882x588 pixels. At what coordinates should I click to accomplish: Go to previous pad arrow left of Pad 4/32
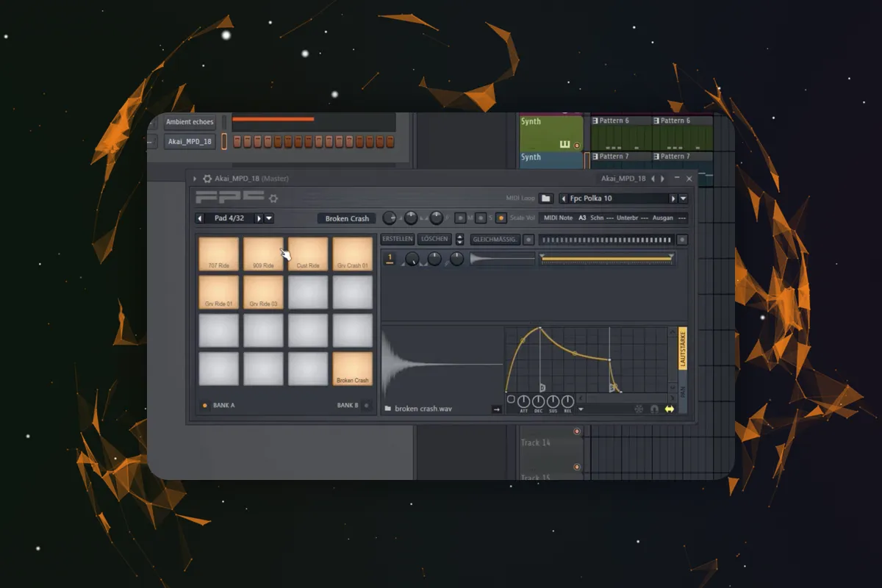point(200,218)
